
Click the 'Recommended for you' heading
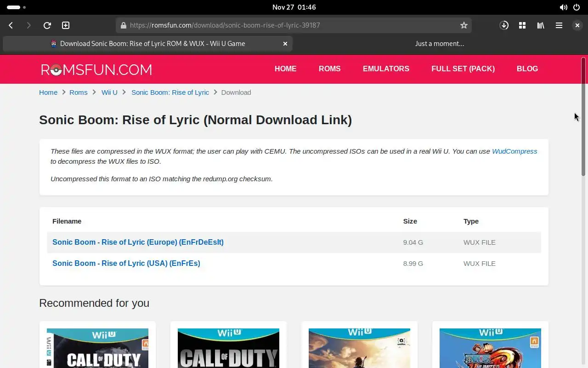pos(94,303)
